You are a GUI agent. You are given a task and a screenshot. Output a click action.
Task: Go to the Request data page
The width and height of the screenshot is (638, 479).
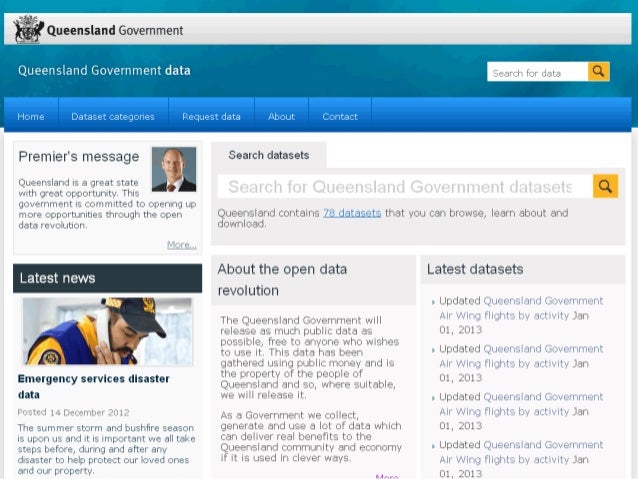pyautogui.click(x=212, y=117)
